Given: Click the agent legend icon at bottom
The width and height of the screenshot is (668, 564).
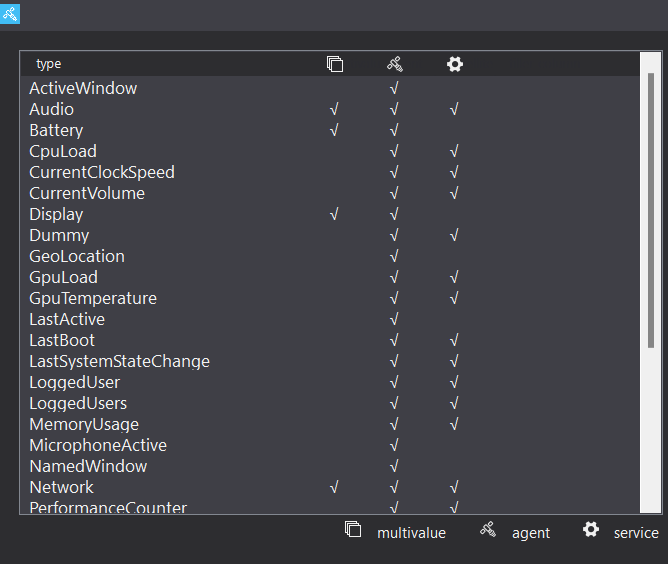Looking at the screenshot, I should [x=488, y=529].
